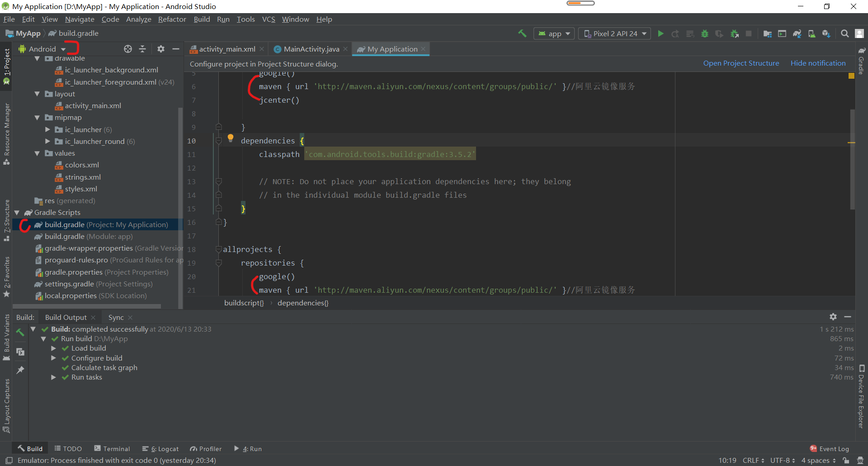The height and width of the screenshot is (466, 868).
Task: Click the Make Project hammer icon
Action: (x=522, y=33)
